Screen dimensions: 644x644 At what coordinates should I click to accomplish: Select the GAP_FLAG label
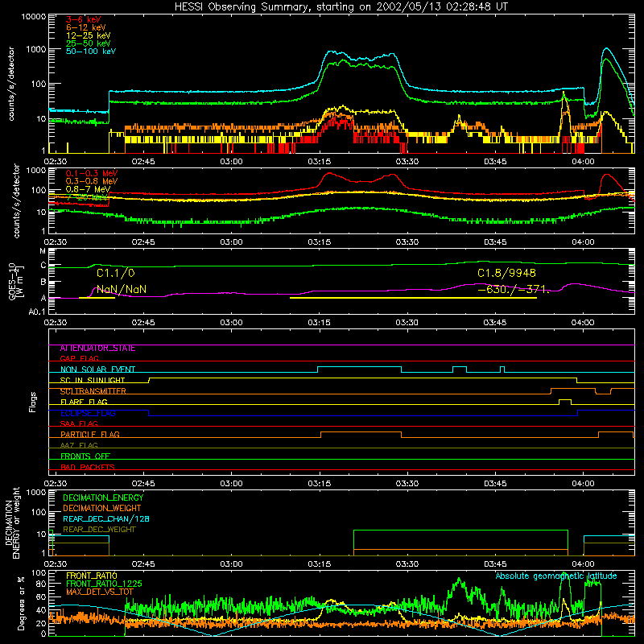coord(79,358)
